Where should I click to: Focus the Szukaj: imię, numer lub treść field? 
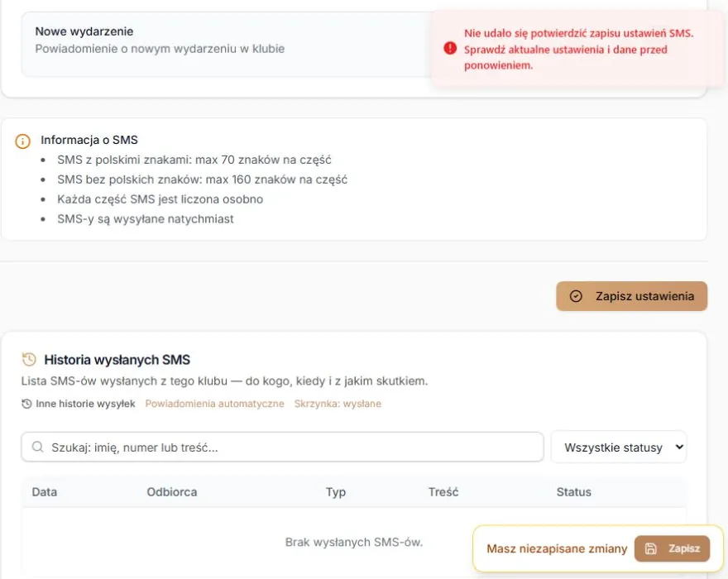point(282,447)
